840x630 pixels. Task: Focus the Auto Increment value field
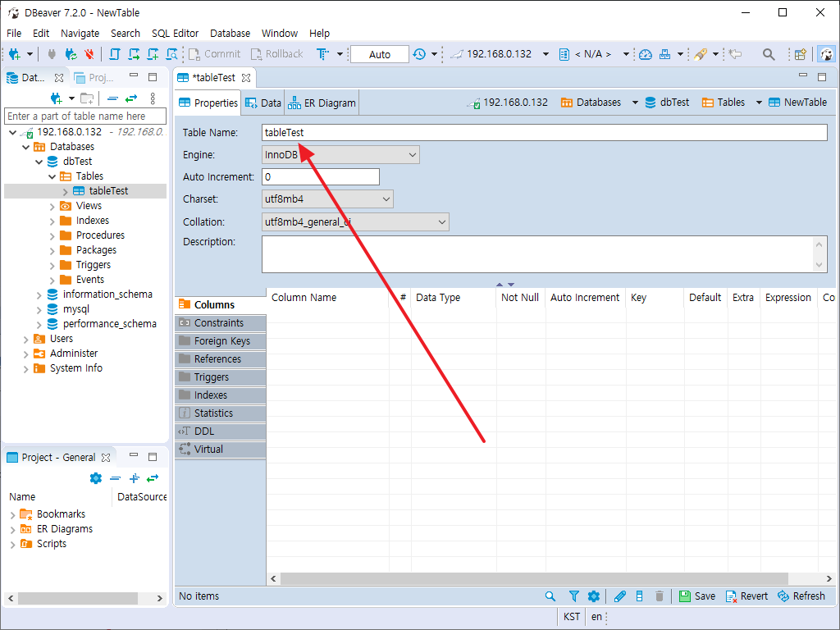(321, 177)
